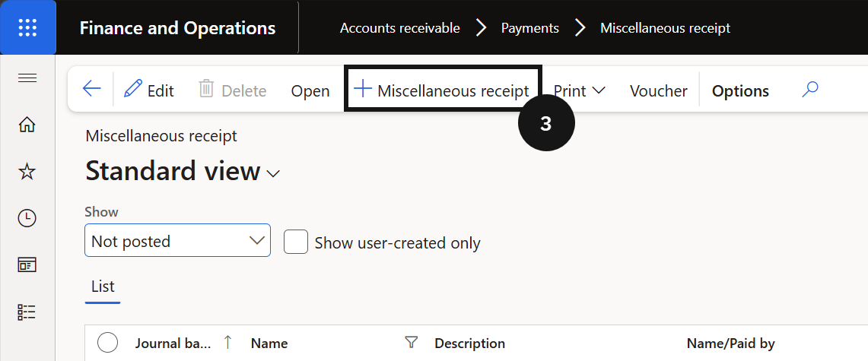Open the Print dropdown menu
The image size is (868, 361).
click(x=579, y=90)
